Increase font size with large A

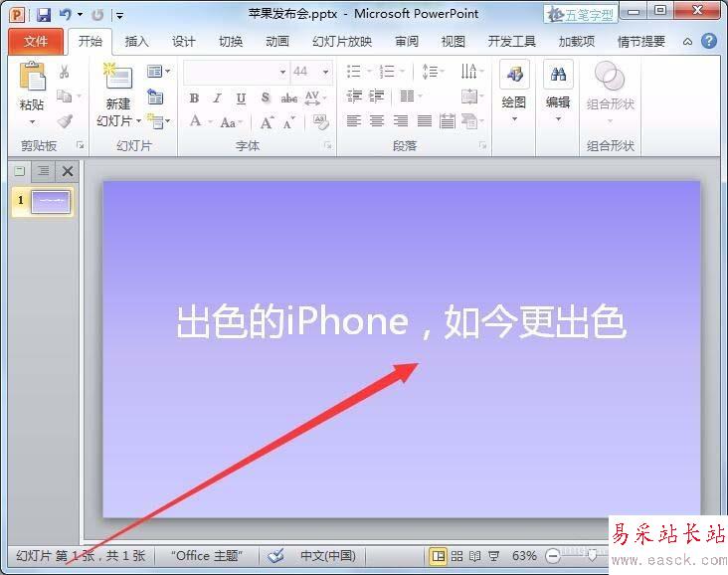pos(267,122)
